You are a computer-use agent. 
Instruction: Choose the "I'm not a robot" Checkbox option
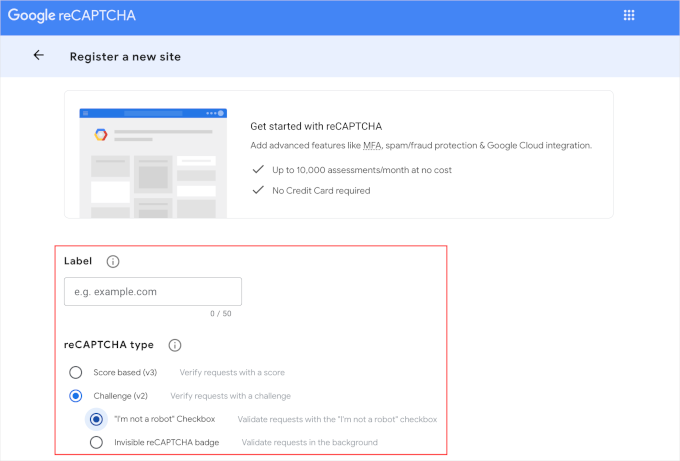pos(96,419)
